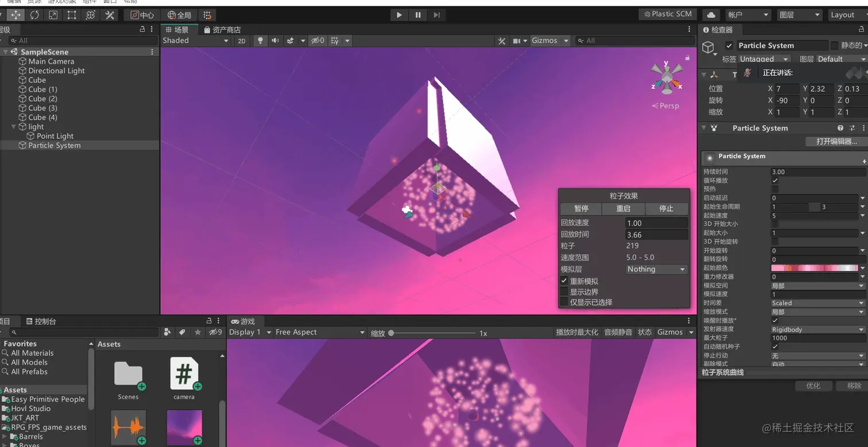The image size is (868, 447).
Task: Open scene component tools icon
Action: (x=502, y=41)
